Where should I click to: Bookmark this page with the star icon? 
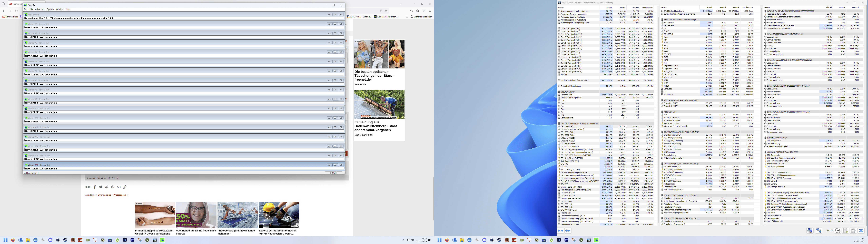386,11
